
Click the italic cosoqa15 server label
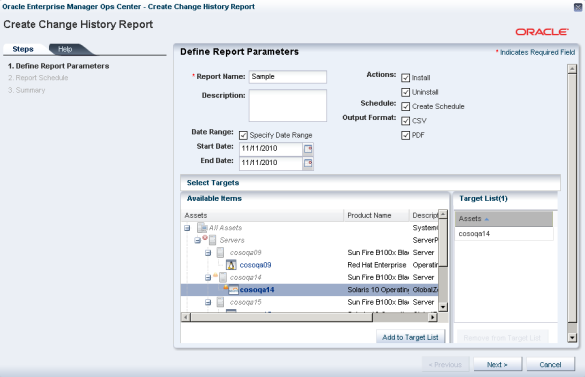click(x=245, y=302)
